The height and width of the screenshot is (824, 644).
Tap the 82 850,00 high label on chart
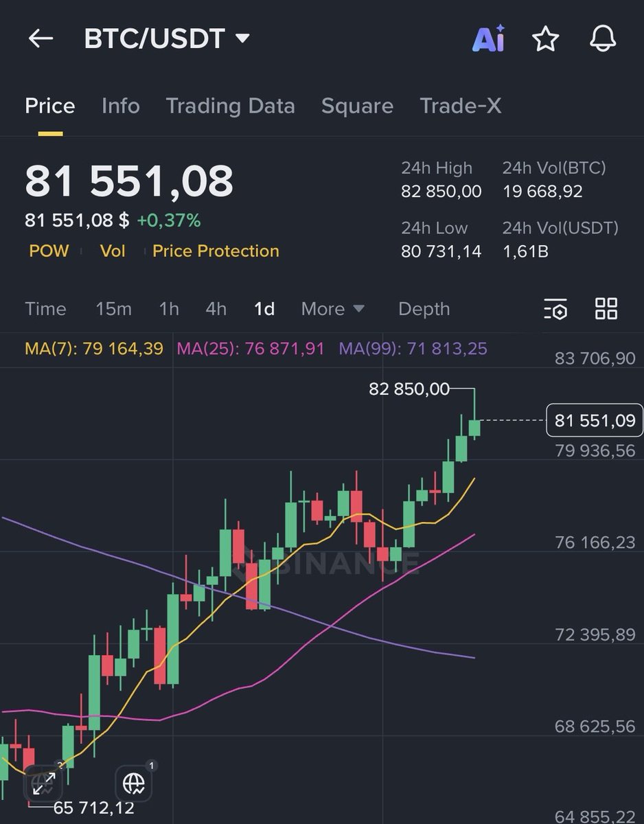click(x=409, y=389)
